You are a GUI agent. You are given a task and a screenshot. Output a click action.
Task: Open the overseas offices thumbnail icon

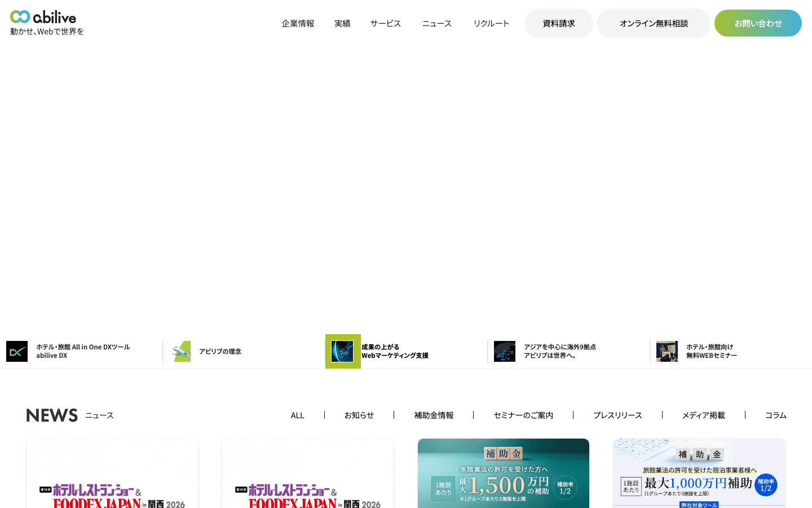505,351
